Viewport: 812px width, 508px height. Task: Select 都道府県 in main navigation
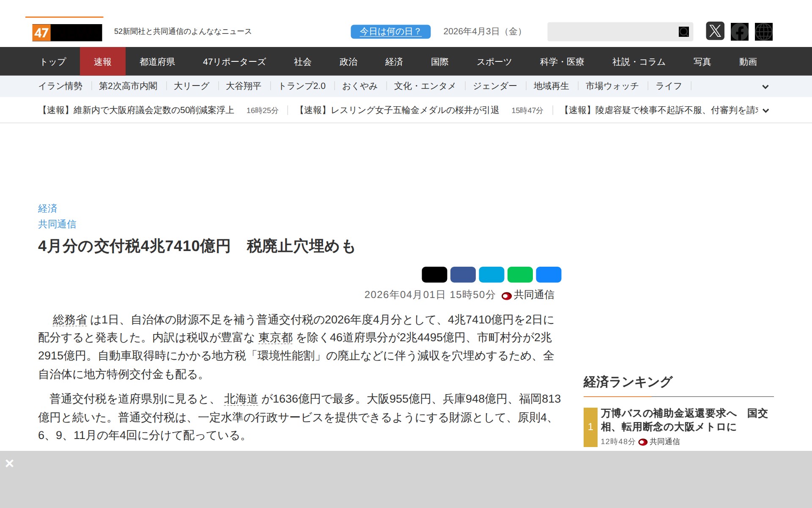pos(157,62)
